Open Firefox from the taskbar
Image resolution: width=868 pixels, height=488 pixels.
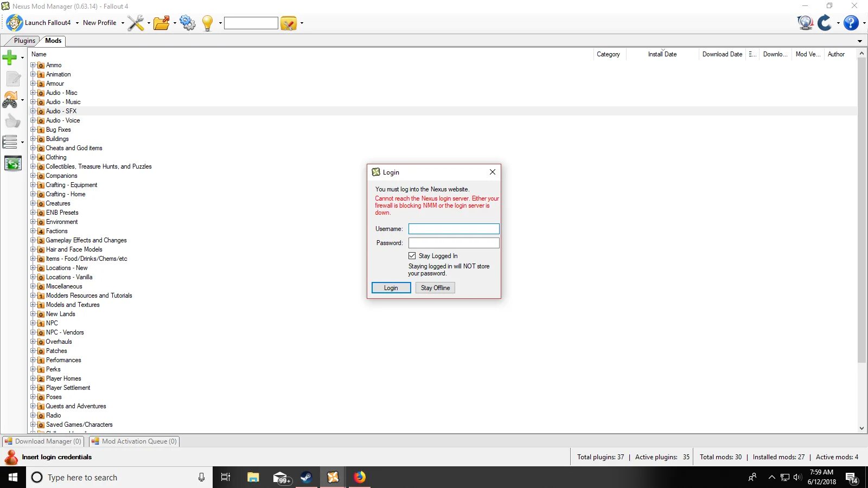pyautogui.click(x=360, y=477)
